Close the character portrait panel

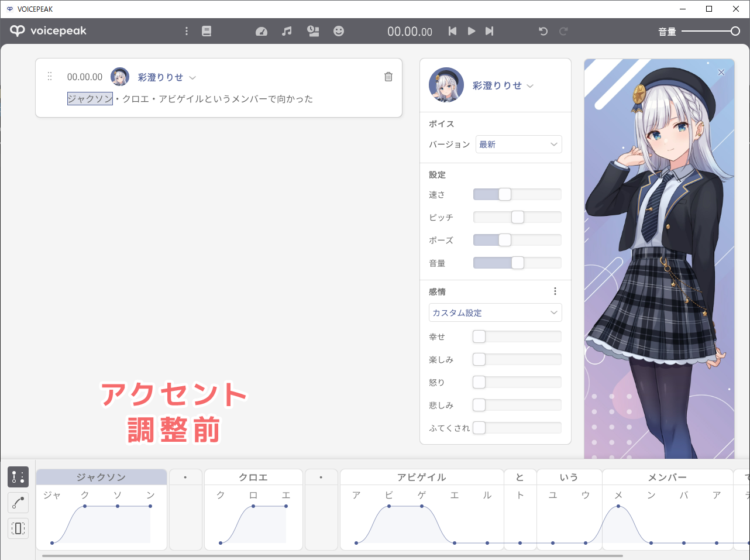[x=721, y=73]
